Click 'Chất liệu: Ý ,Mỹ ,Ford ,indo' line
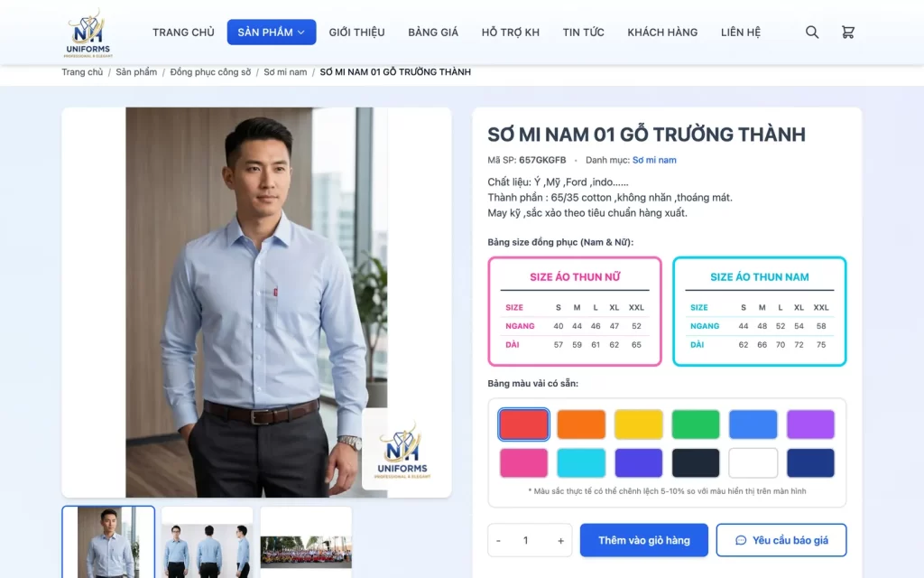The image size is (924, 578). [558, 182]
